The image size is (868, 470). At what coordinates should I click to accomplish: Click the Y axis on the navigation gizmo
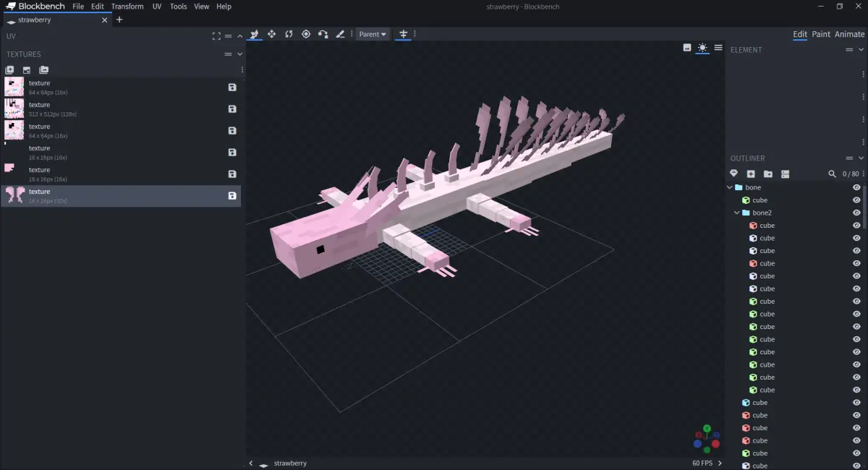(707, 429)
